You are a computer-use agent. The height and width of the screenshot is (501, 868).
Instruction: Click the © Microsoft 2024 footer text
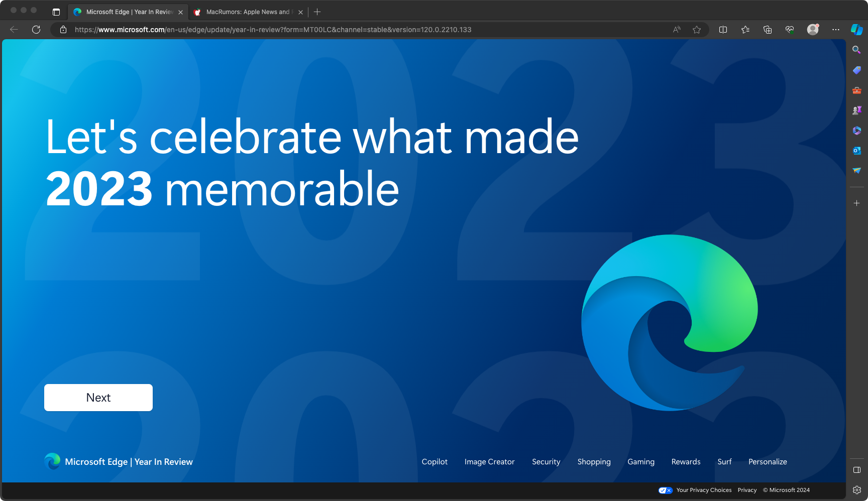(786, 490)
